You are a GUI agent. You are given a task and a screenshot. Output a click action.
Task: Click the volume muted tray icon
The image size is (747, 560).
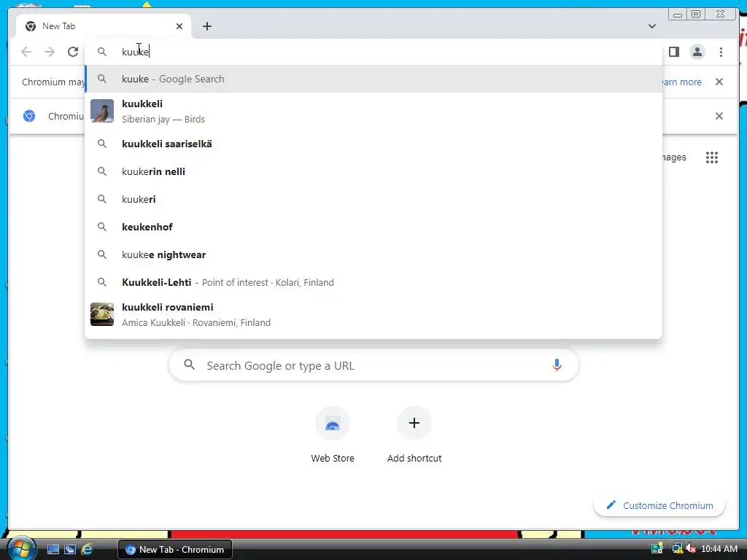pyautogui.click(x=690, y=549)
